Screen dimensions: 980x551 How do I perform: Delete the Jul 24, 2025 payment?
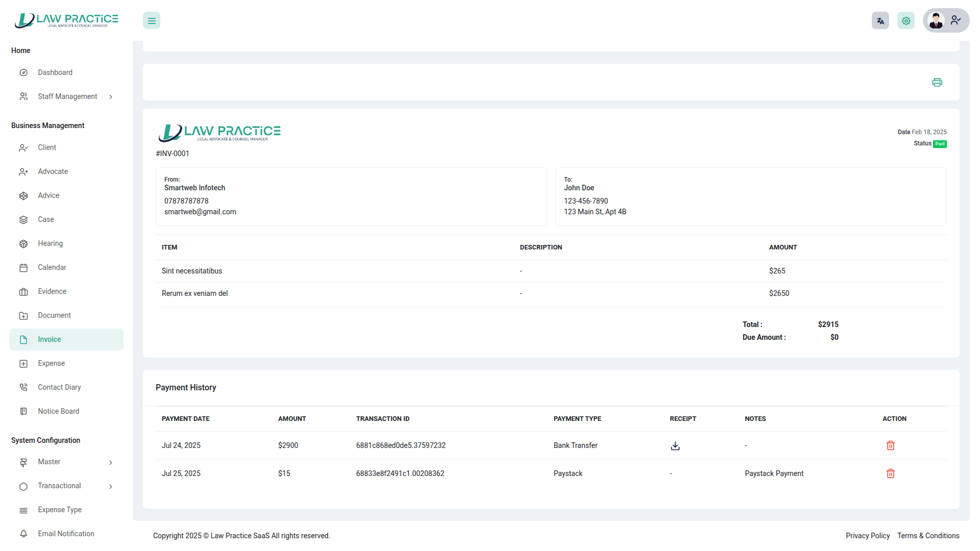890,446
